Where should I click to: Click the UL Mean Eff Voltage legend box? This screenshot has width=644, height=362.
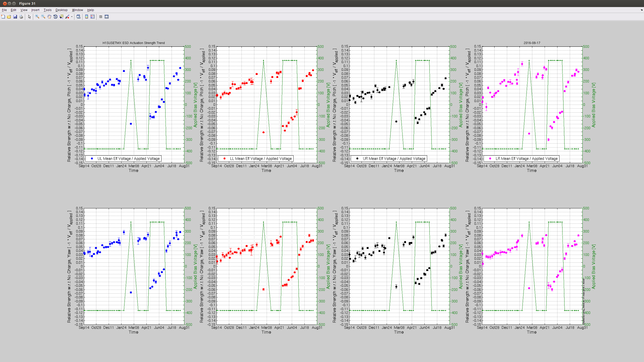pyautogui.click(x=123, y=158)
